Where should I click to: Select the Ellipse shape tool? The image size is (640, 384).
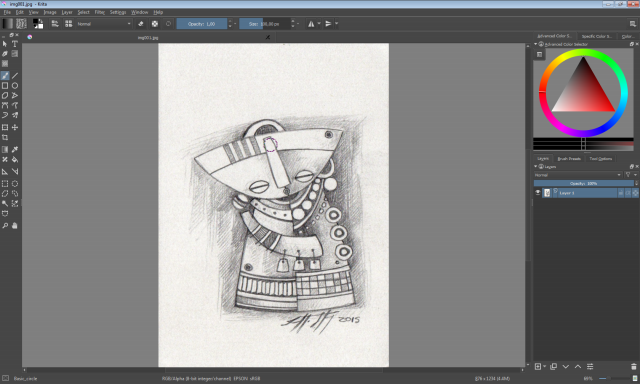point(15,86)
